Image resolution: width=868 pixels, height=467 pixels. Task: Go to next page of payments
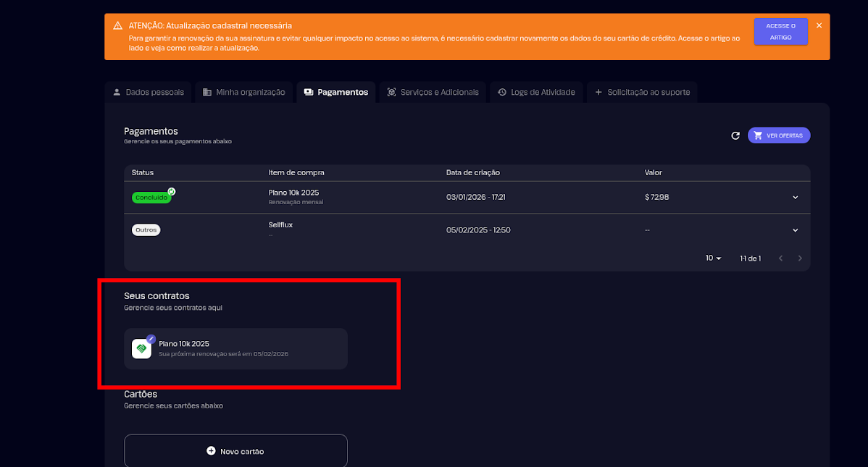tap(800, 258)
